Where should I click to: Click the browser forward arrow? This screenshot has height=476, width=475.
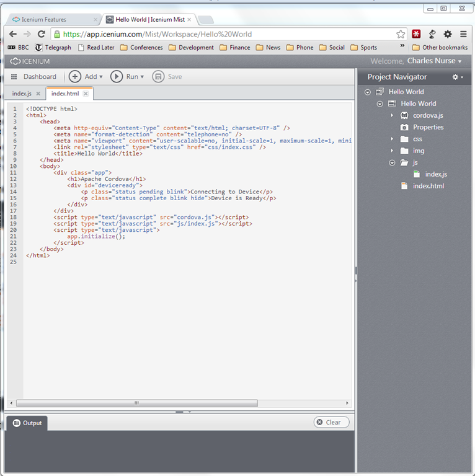[x=27, y=34]
